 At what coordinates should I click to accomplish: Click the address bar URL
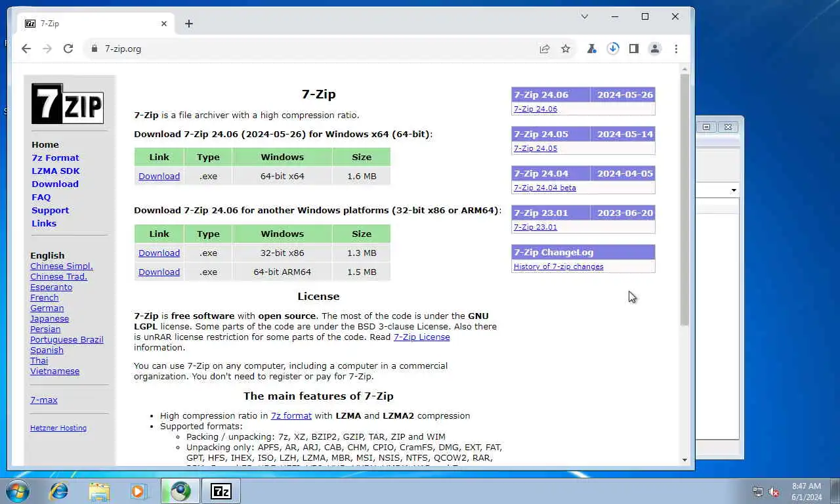(x=123, y=49)
